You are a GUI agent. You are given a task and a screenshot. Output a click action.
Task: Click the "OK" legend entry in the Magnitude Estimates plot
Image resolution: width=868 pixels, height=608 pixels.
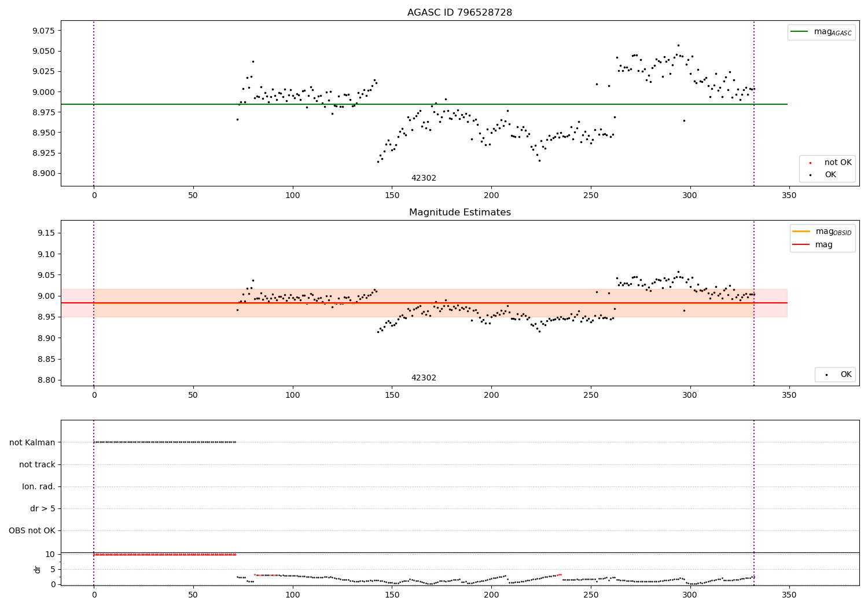click(x=838, y=375)
